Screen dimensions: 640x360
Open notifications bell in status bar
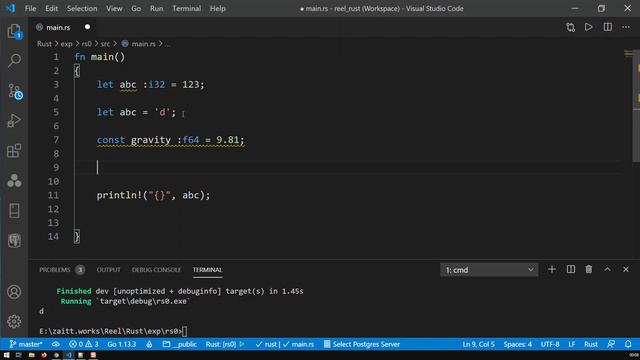point(628,344)
